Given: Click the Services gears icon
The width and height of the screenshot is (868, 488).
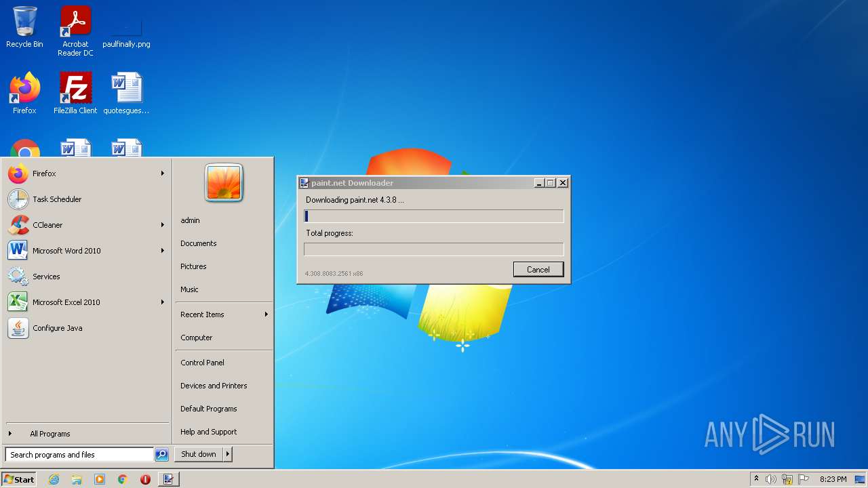Looking at the screenshot, I should click(x=18, y=277).
